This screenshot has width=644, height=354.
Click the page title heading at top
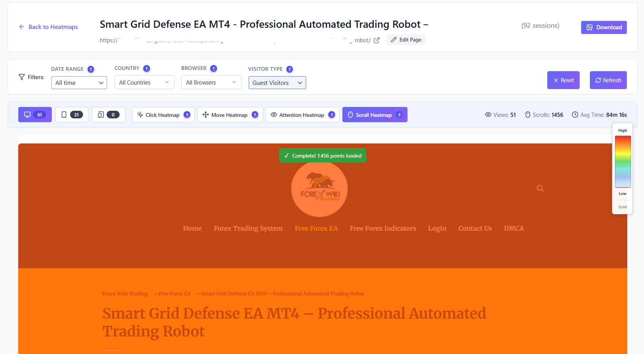264,24
